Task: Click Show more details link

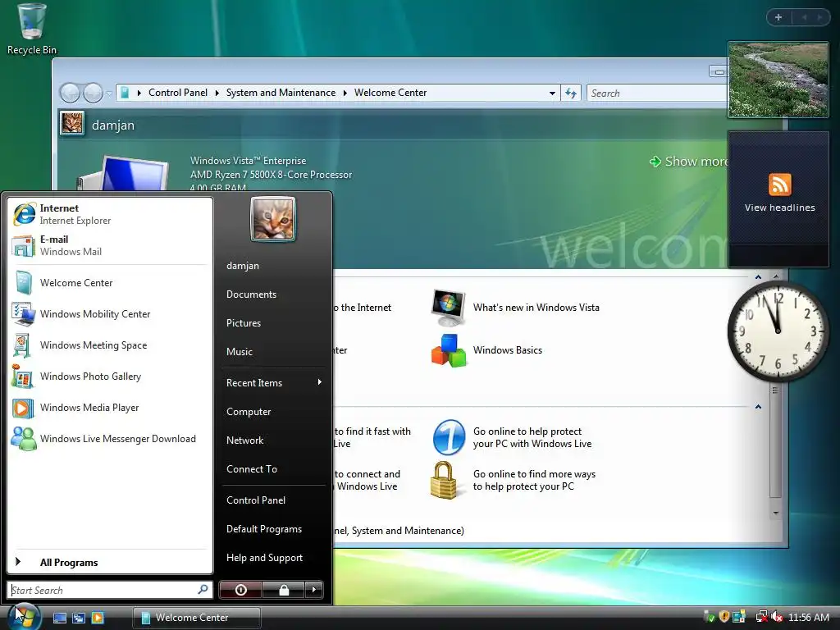Action: pyautogui.click(x=688, y=162)
